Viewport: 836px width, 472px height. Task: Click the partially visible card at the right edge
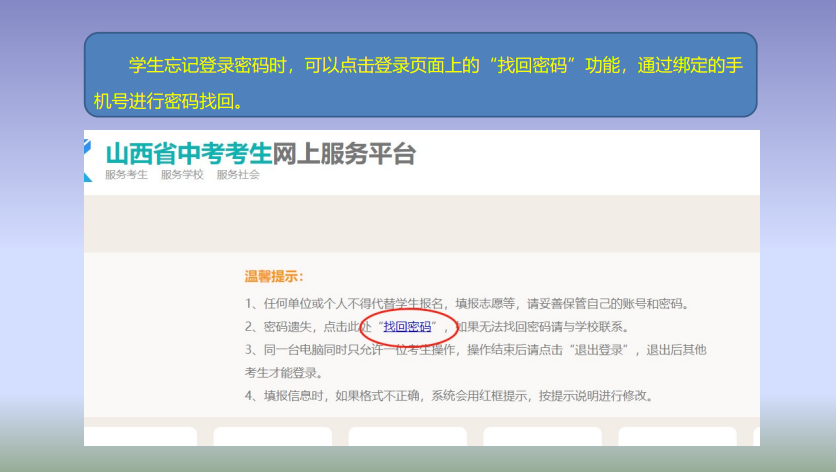[756, 436]
